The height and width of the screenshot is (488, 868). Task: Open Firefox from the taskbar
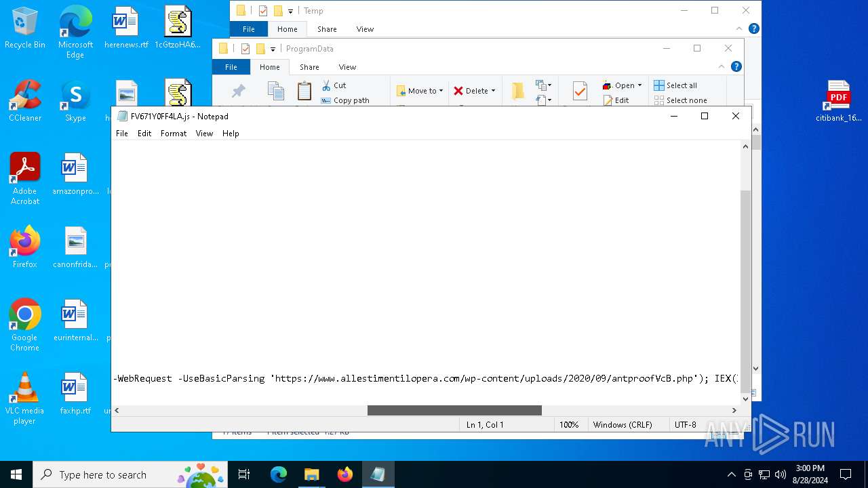(x=344, y=474)
